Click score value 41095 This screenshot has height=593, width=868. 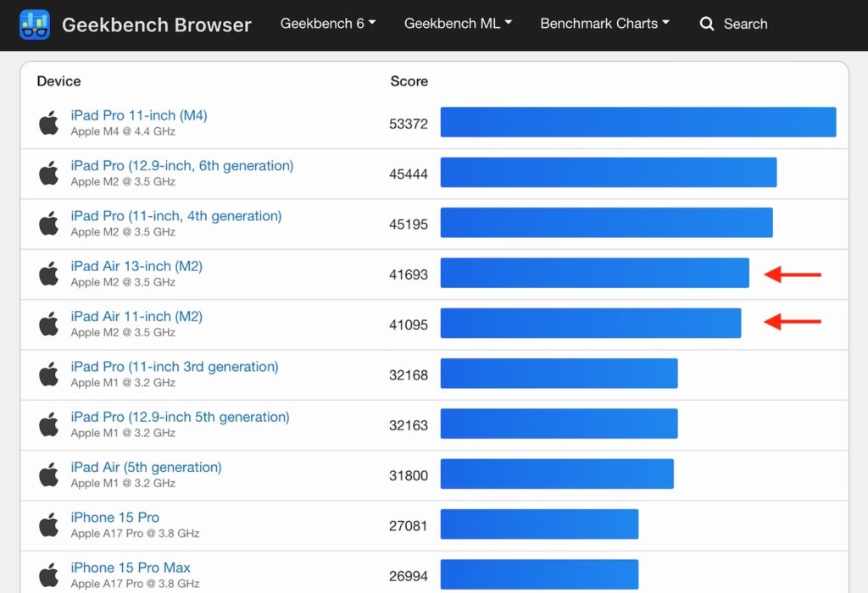pyautogui.click(x=409, y=325)
